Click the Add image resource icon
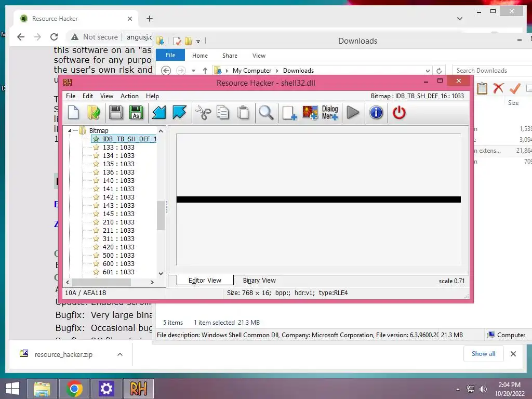Image resolution: width=532 pixels, height=399 pixels. 310,112
